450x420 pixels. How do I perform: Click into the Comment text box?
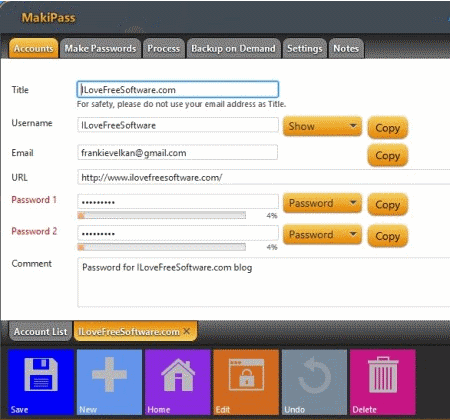pyautogui.click(x=263, y=282)
